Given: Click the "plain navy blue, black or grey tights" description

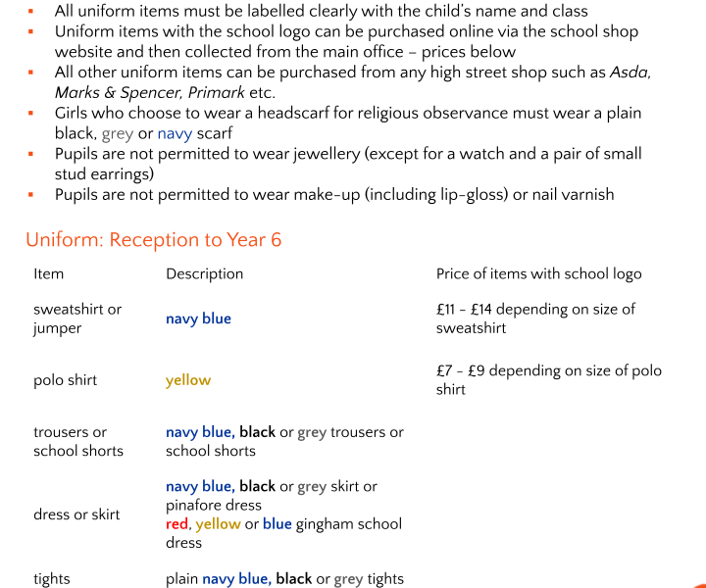Looking at the screenshot, I should [284, 579].
